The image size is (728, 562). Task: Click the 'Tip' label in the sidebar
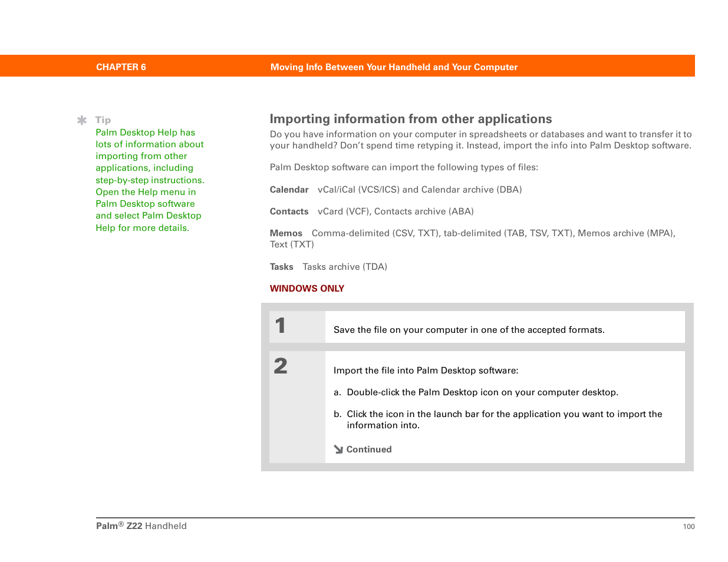click(103, 120)
